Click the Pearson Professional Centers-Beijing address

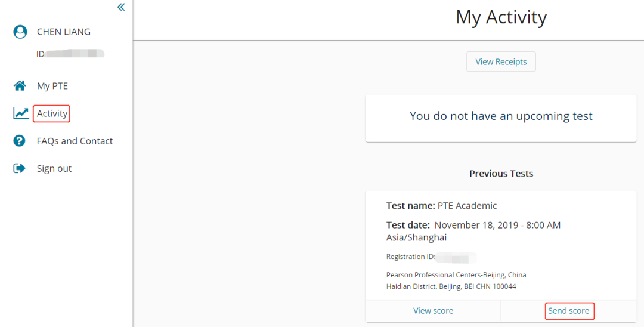click(x=456, y=275)
